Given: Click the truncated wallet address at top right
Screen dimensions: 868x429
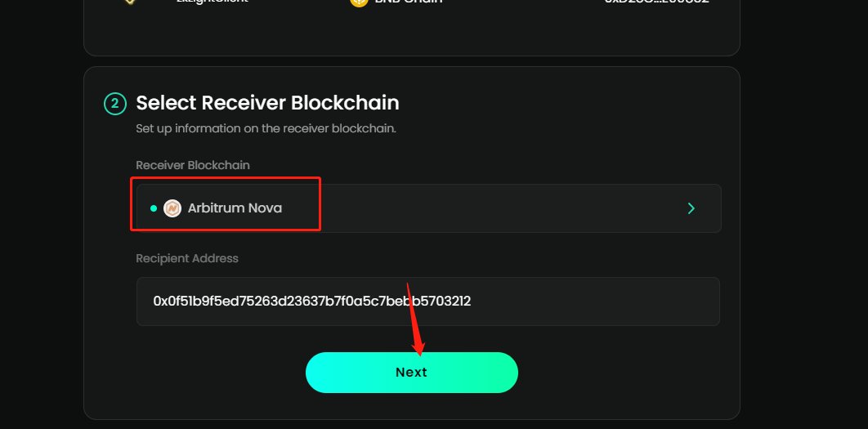Looking at the screenshot, I should point(656,2).
